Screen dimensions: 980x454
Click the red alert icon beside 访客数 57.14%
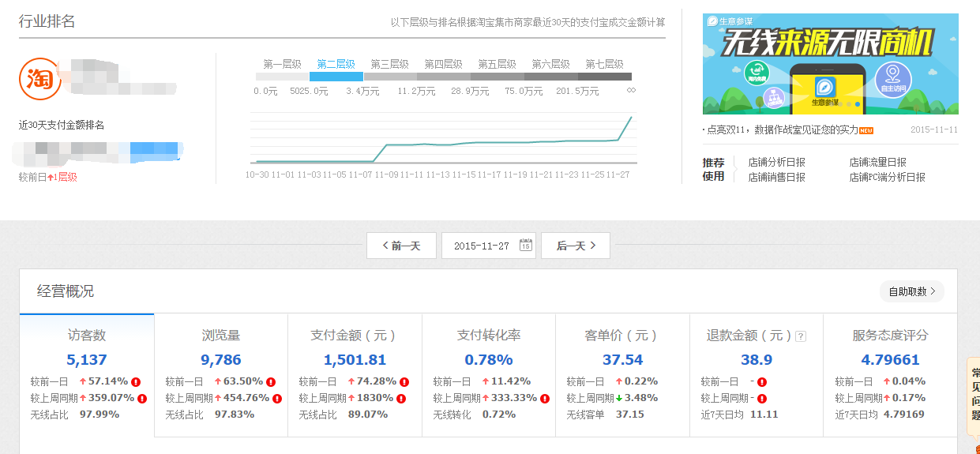(137, 382)
